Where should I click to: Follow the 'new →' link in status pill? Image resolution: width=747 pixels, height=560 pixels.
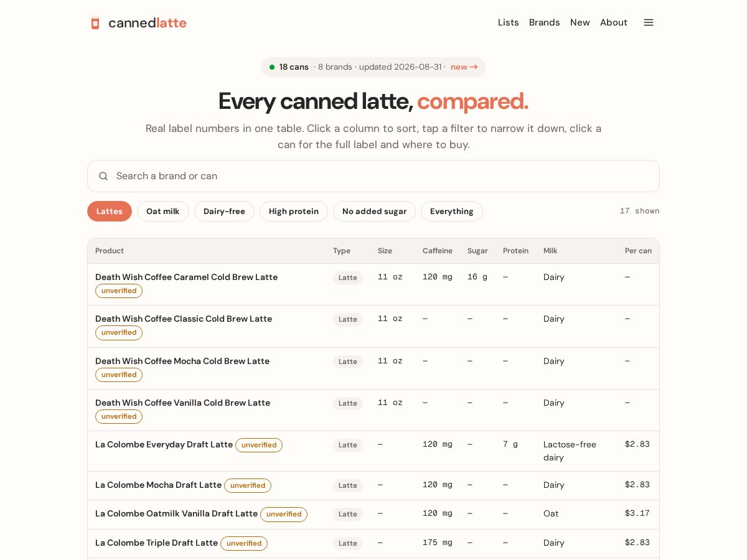tap(464, 67)
